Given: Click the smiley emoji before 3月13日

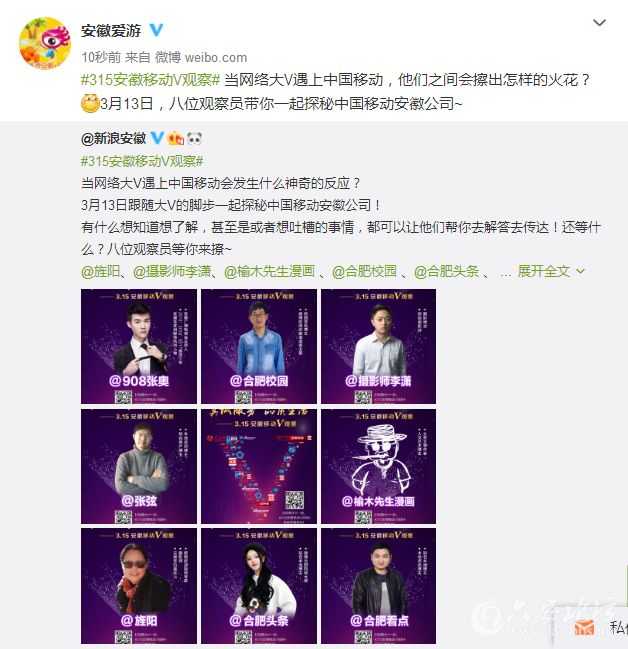Looking at the screenshot, I should (89, 103).
